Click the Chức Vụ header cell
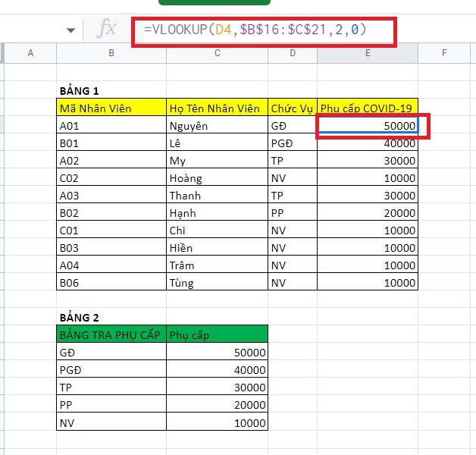 coord(293,107)
